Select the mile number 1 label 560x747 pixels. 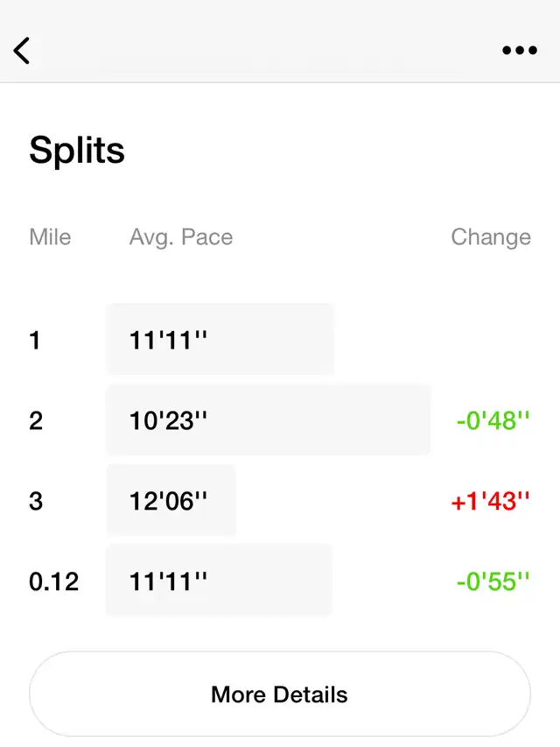click(35, 340)
